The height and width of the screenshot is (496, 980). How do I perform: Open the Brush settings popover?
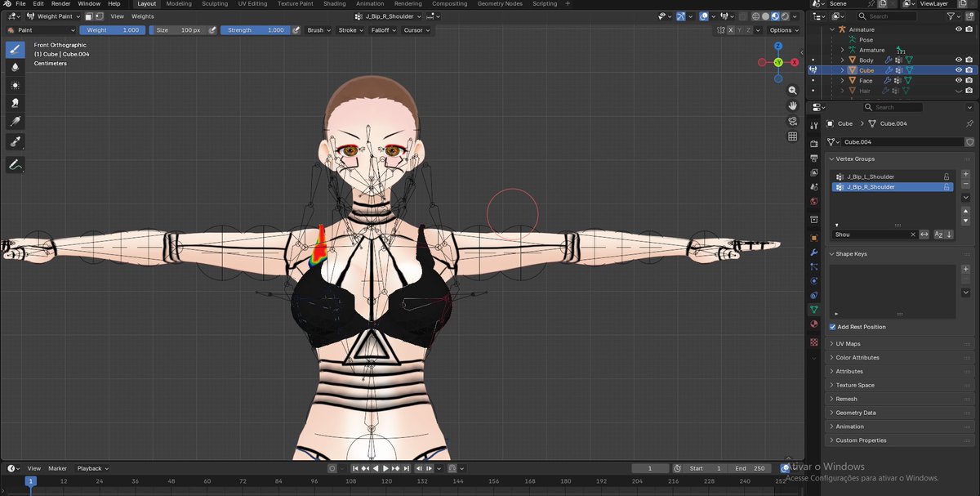pyautogui.click(x=318, y=30)
